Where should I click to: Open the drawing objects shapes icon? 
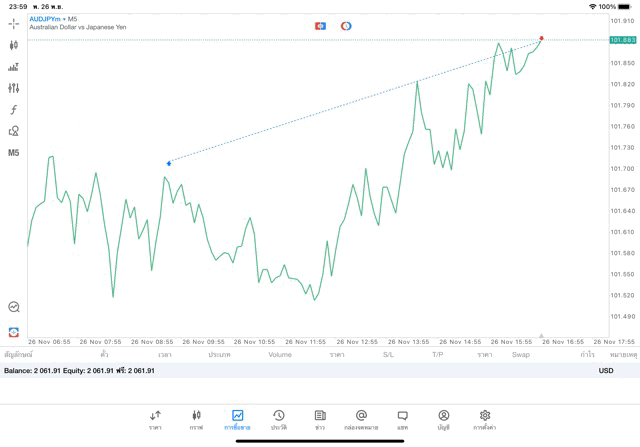(14, 131)
